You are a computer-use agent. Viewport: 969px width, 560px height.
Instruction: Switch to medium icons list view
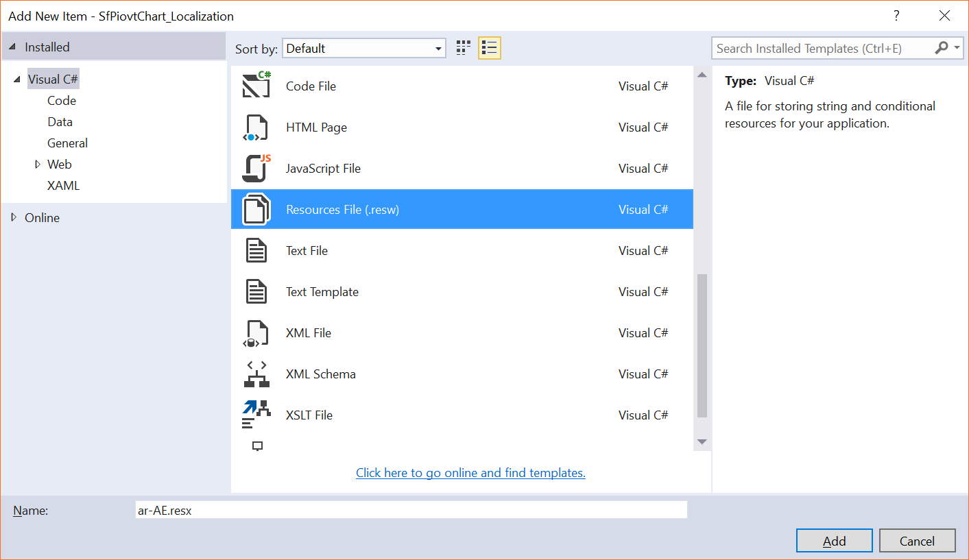pyautogui.click(x=489, y=48)
